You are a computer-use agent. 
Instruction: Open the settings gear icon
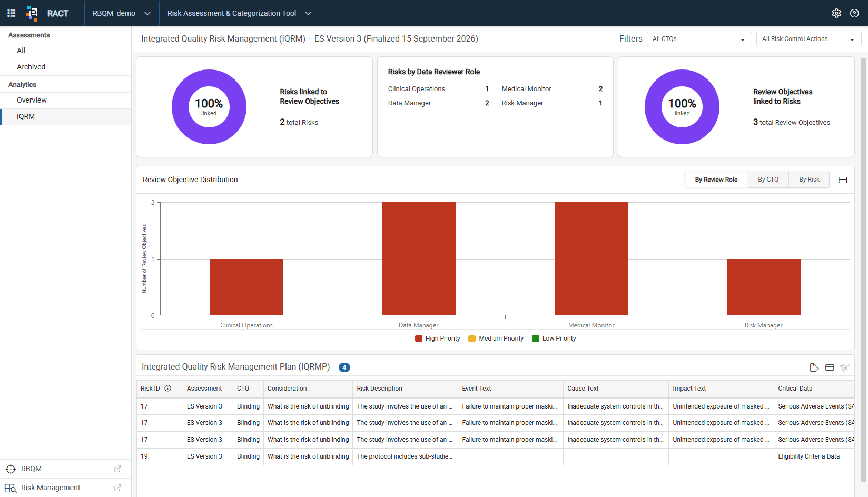(836, 13)
